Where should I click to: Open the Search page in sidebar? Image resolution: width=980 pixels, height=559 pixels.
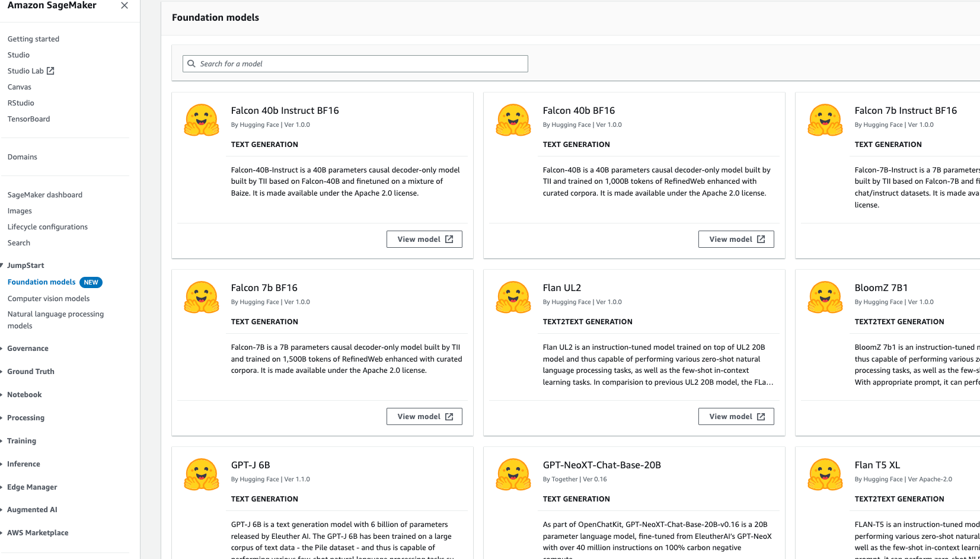(x=18, y=243)
